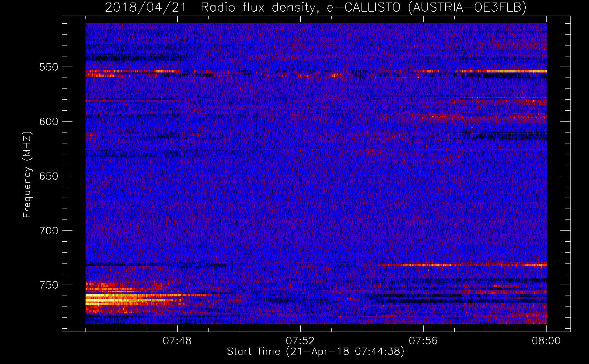
Task: Click the frequency tick label '600'
Action: click(48, 122)
